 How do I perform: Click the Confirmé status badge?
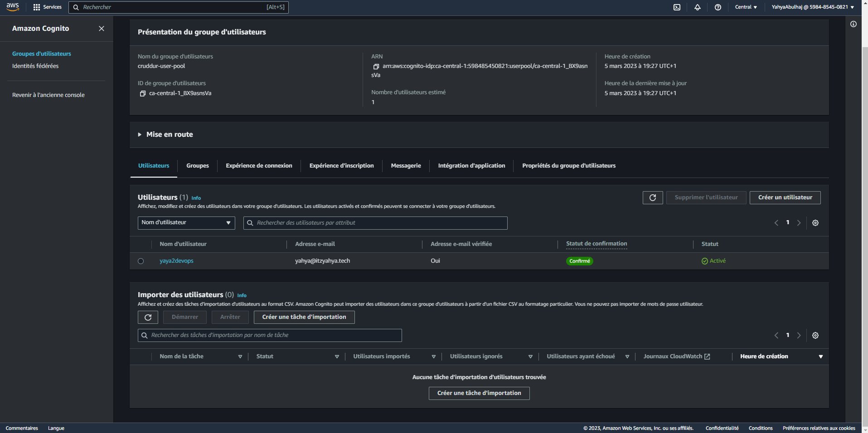pos(580,261)
